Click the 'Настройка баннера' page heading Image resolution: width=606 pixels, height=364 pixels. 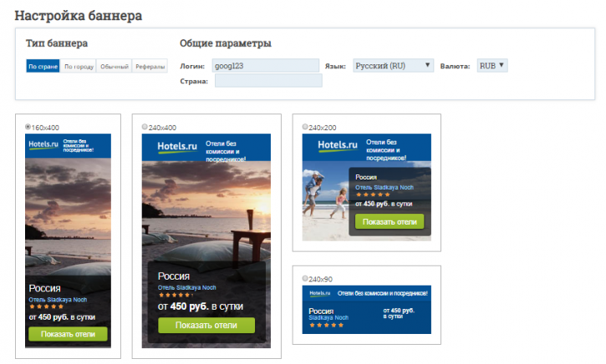79,16
